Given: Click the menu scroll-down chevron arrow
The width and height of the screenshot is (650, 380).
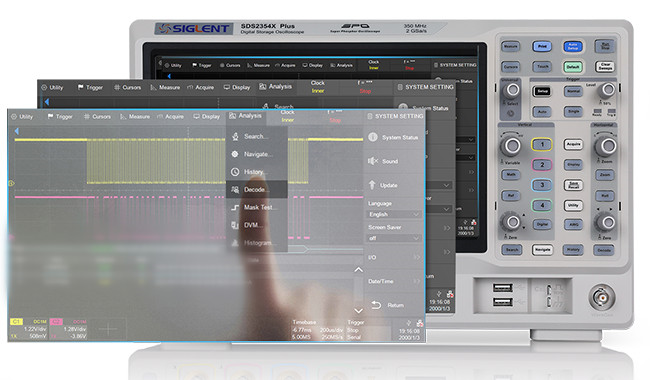Looking at the screenshot, I should pos(359,310).
